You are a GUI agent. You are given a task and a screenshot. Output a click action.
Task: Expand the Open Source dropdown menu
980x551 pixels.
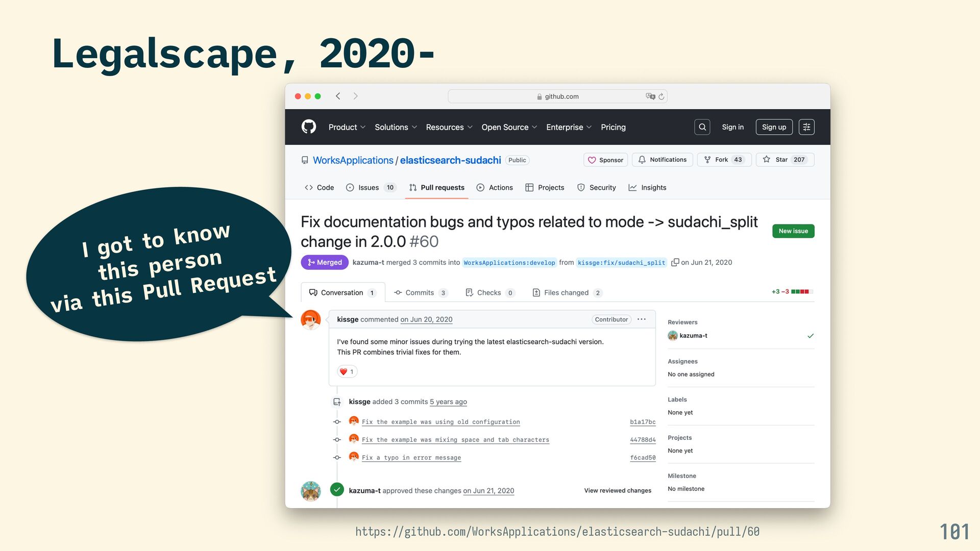click(x=509, y=127)
